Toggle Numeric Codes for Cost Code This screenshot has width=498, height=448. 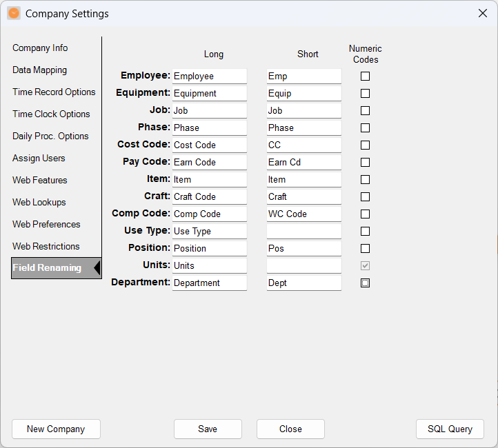[366, 145]
